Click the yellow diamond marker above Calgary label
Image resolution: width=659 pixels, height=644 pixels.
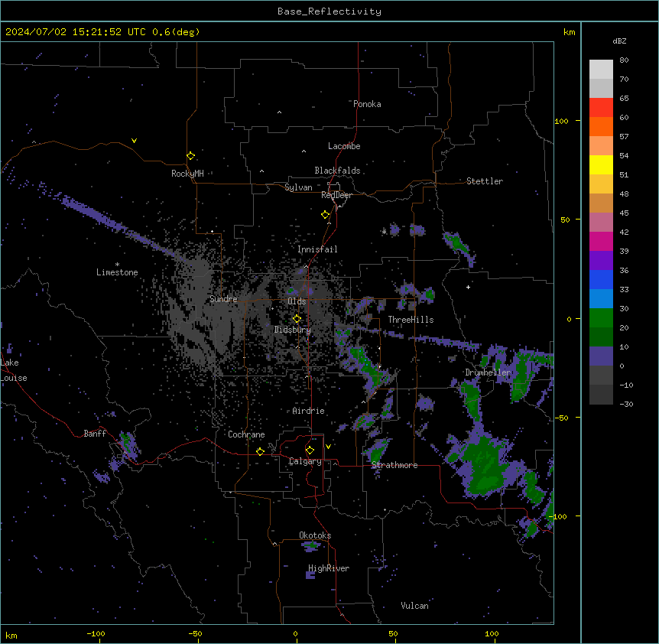[310, 450]
